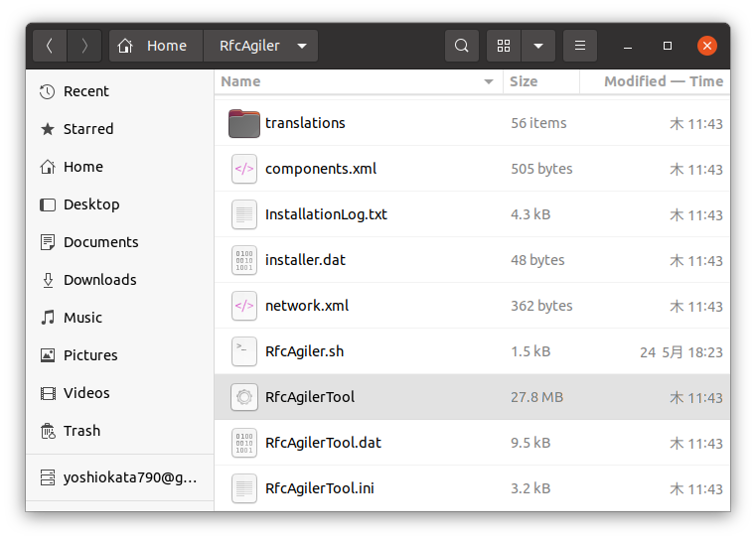
Task: Toggle the grid view icon
Action: click(504, 46)
